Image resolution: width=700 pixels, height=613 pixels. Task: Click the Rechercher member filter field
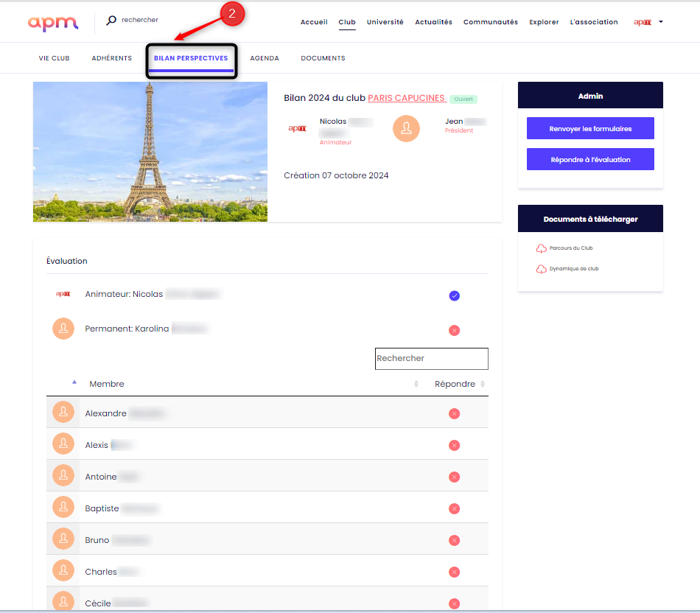point(432,359)
